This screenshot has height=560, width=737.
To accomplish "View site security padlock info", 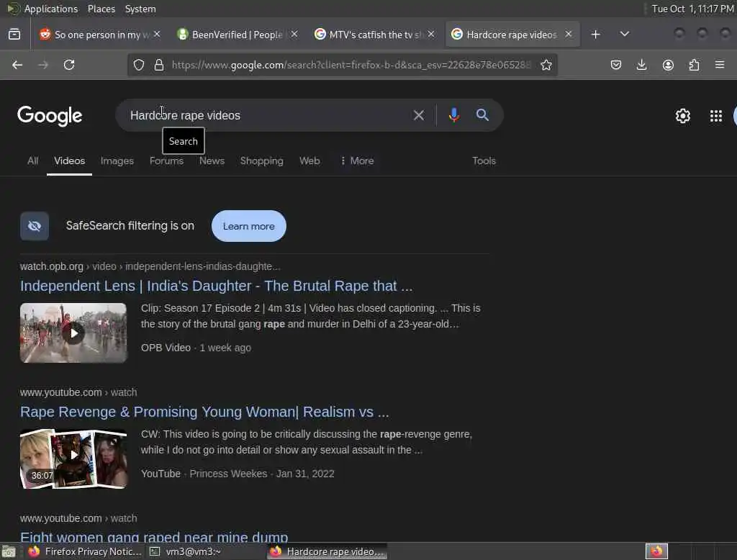I will [159, 65].
